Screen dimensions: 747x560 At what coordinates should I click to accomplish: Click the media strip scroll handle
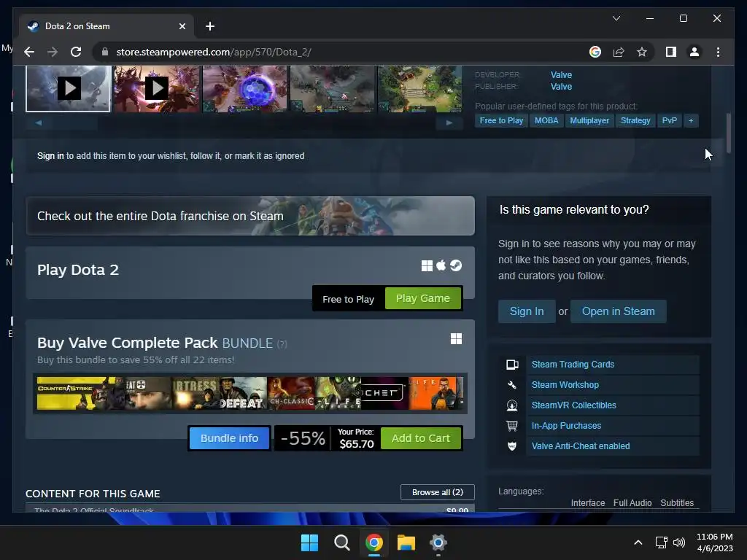74,122
